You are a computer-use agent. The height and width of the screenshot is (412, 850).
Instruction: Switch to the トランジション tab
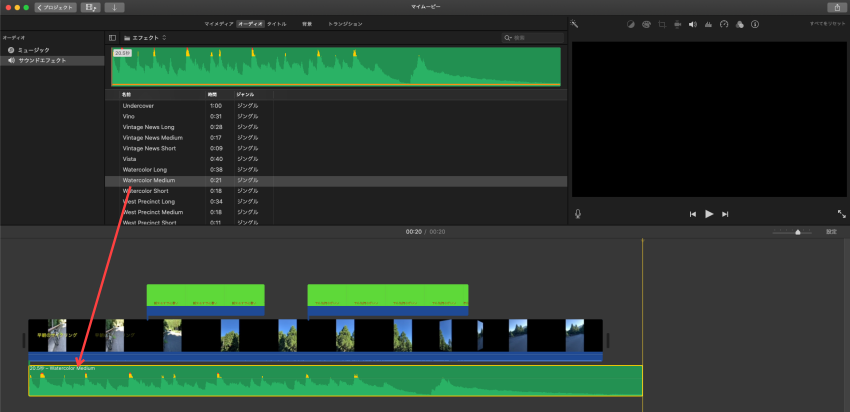tap(345, 23)
